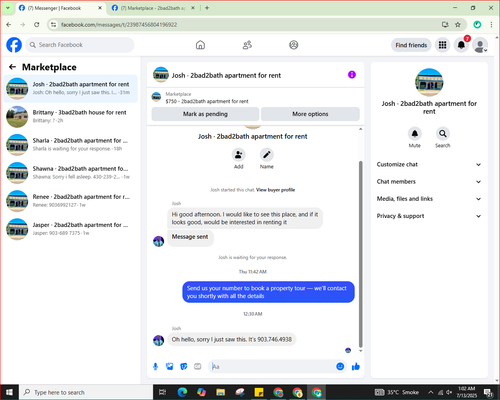This screenshot has height=400, width=500.
Task: Open the $750 Marketplace listing link
Action: [207, 101]
